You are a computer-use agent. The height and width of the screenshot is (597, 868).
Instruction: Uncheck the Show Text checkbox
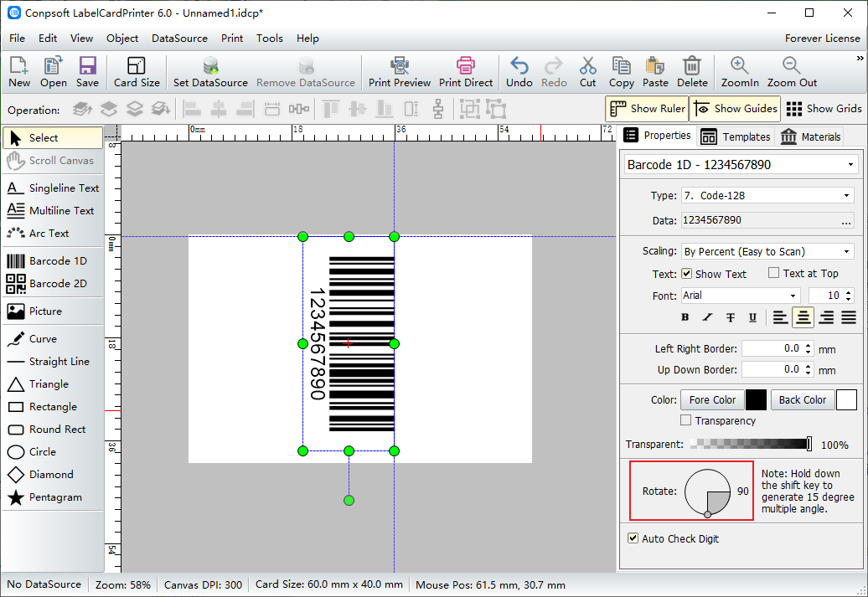[686, 273]
